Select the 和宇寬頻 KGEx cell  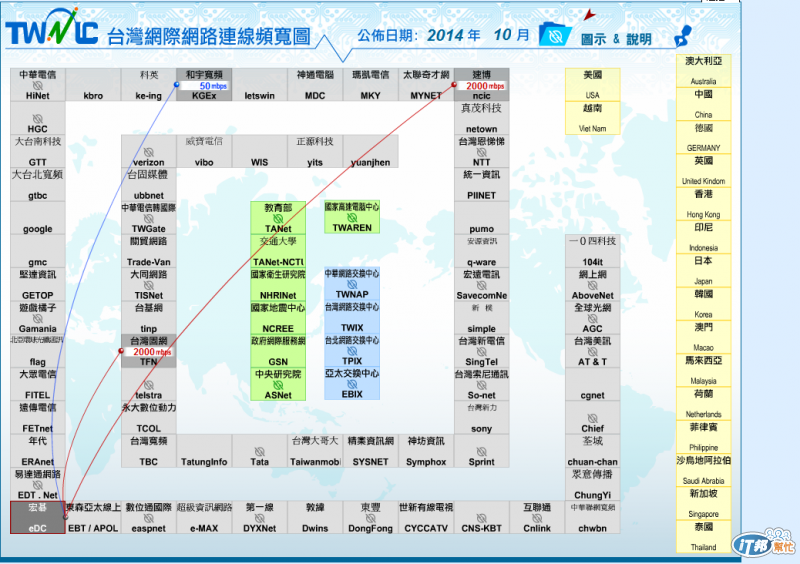click(x=204, y=85)
